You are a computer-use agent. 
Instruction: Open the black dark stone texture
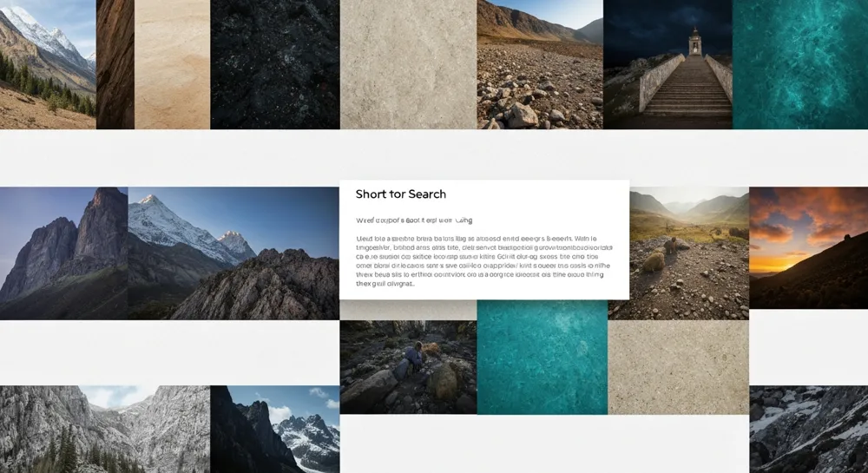point(274,64)
